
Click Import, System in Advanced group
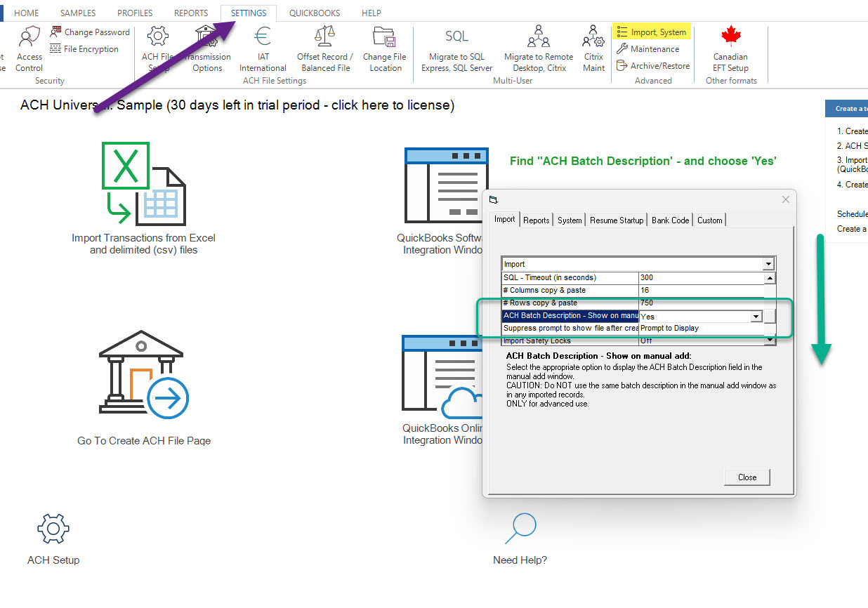[x=652, y=32]
